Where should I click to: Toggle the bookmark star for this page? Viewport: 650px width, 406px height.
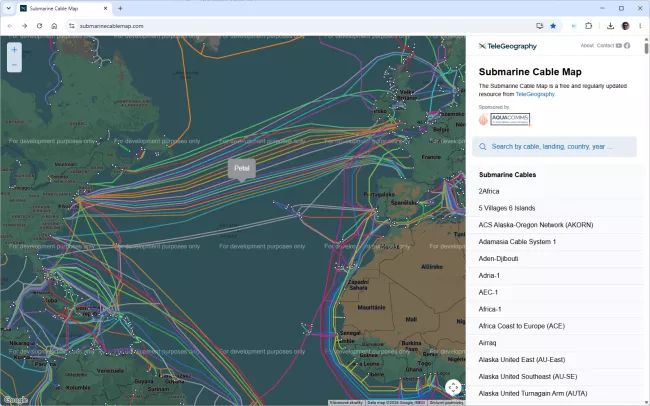tap(553, 26)
